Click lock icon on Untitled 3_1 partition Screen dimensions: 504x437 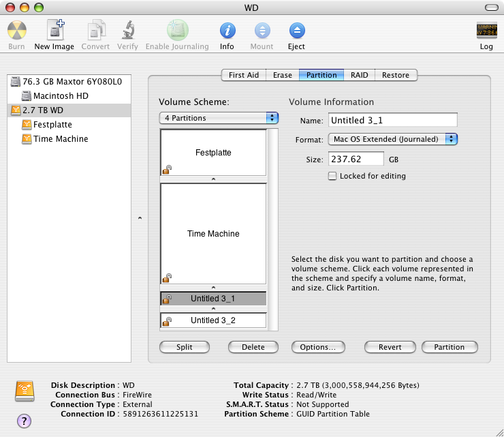coord(167,299)
